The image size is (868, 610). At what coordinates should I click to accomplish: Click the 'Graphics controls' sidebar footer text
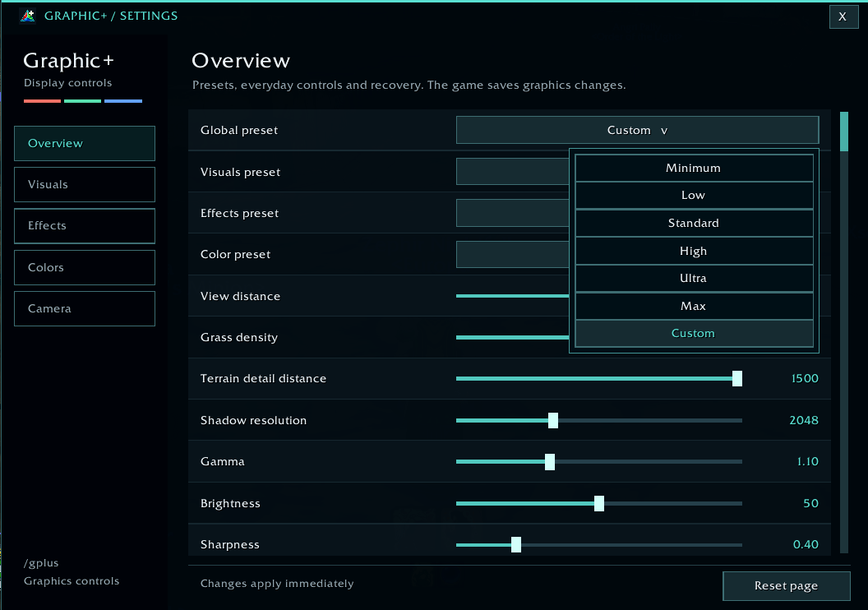pyautogui.click(x=72, y=581)
